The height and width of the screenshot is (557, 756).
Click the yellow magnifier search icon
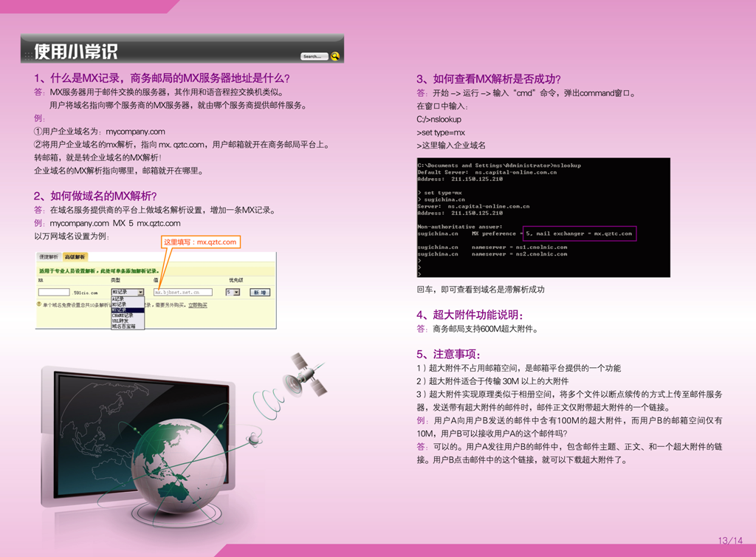(335, 56)
